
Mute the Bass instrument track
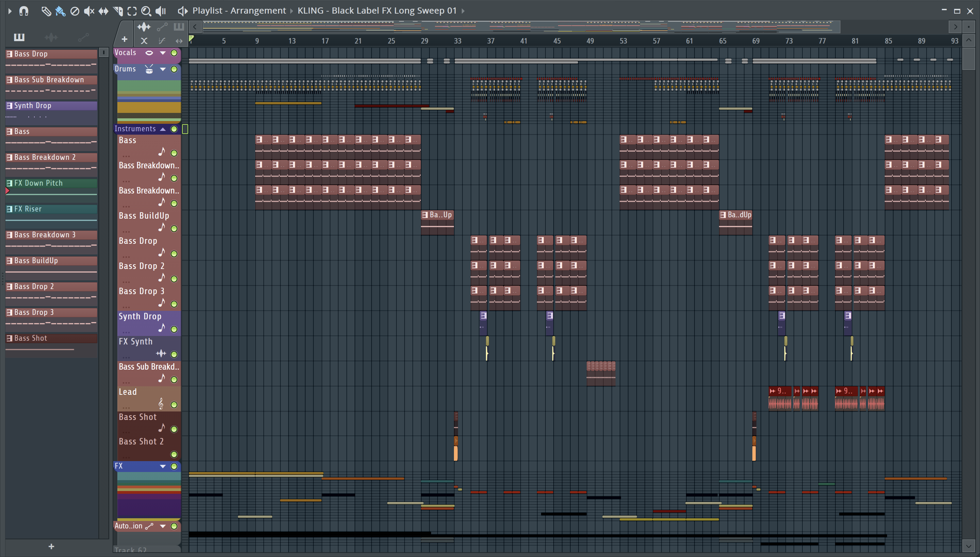click(174, 153)
